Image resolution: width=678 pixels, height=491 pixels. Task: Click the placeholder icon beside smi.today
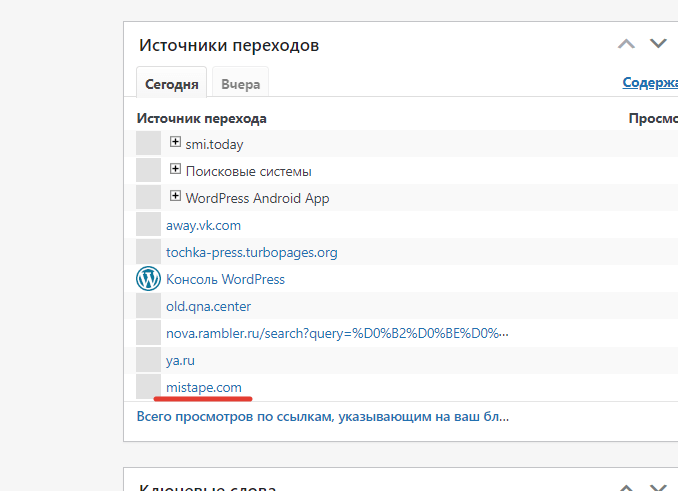click(148, 143)
